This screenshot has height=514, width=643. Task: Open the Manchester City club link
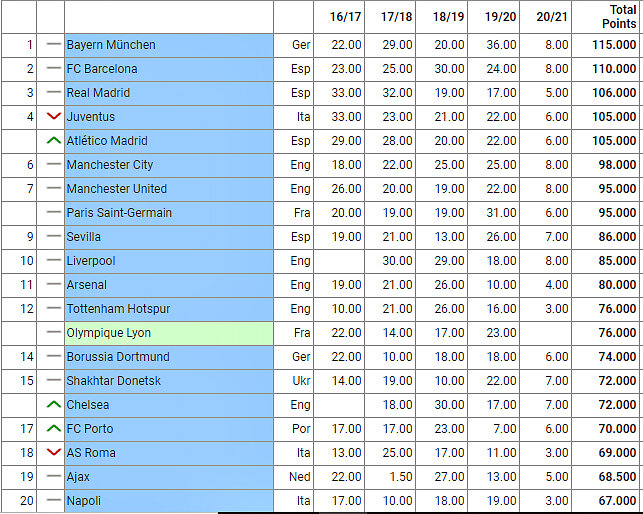pyautogui.click(x=110, y=164)
